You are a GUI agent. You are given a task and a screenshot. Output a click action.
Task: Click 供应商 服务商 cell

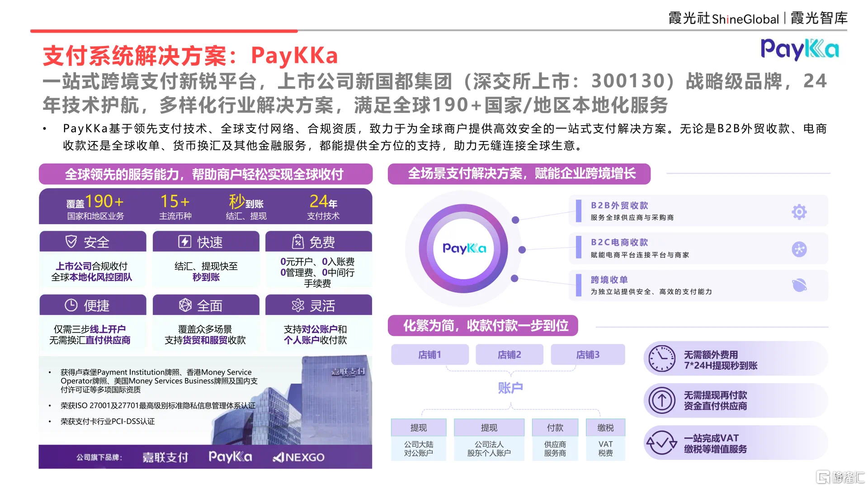coord(555,449)
